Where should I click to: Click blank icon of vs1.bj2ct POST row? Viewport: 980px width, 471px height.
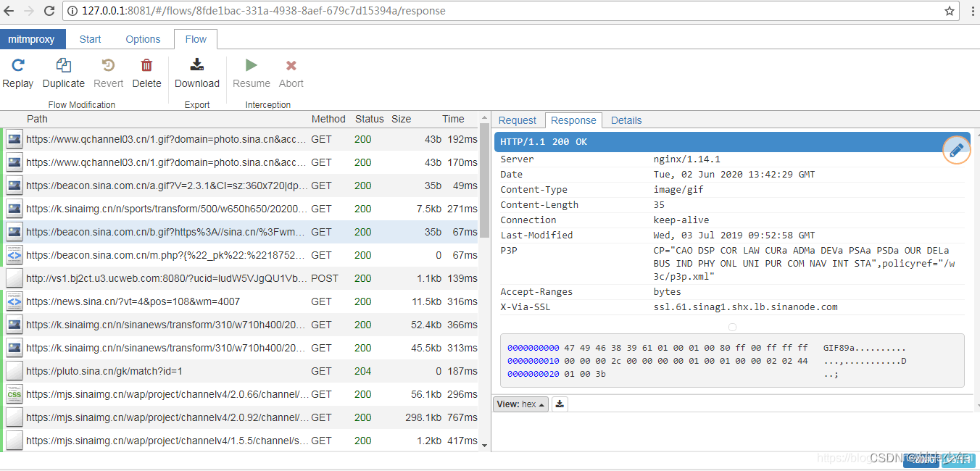14,278
